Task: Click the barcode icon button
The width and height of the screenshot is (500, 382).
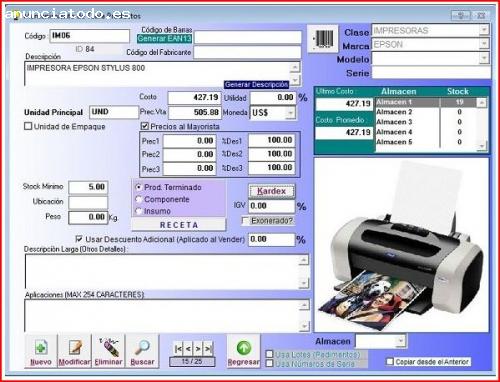Action: [x=322, y=38]
